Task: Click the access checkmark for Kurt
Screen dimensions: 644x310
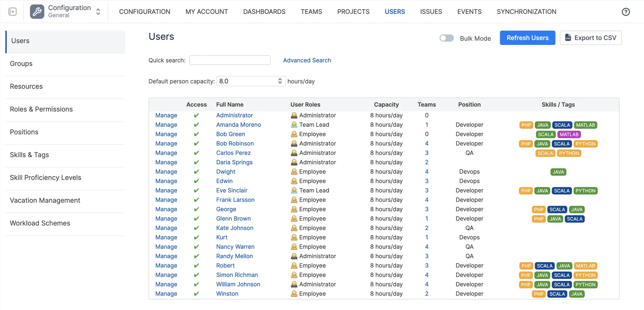Action: pos(197,237)
